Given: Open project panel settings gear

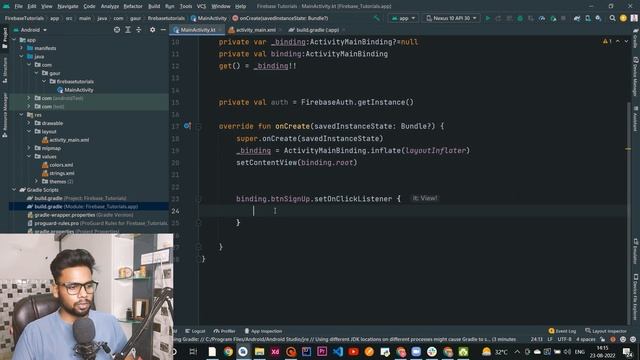Looking at the screenshot, I should [x=152, y=30].
